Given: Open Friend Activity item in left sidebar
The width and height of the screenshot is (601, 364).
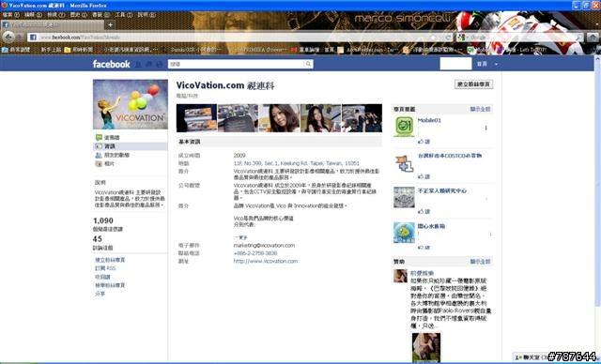Looking at the screenshot, I should pyautogui.click(x=112, y=155).
